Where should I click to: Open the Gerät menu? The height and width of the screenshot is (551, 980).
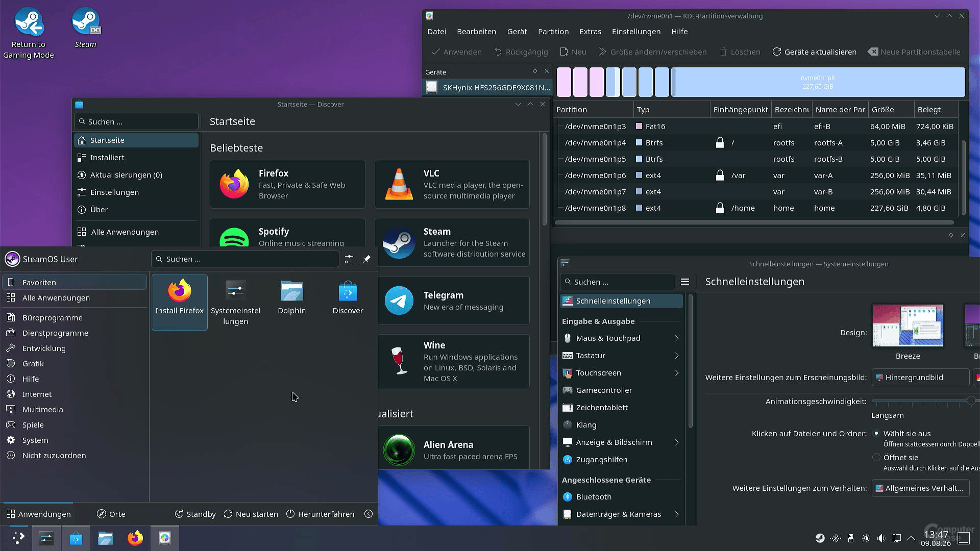pyautogui.click(x=517, y=32)
